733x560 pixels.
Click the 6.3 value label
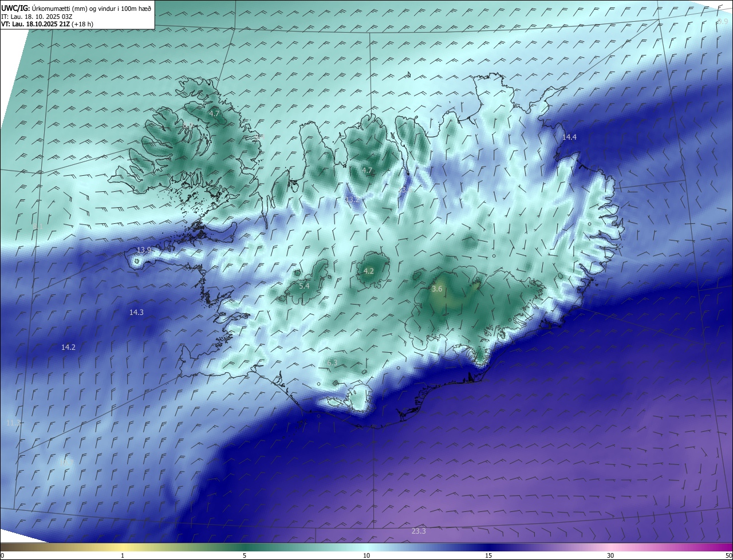pos(332,362)
